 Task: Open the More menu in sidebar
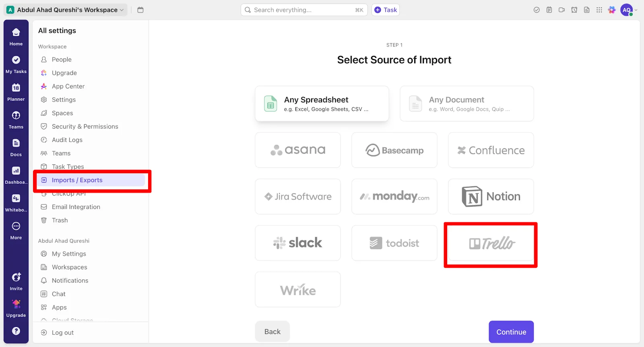pos(16,231)
